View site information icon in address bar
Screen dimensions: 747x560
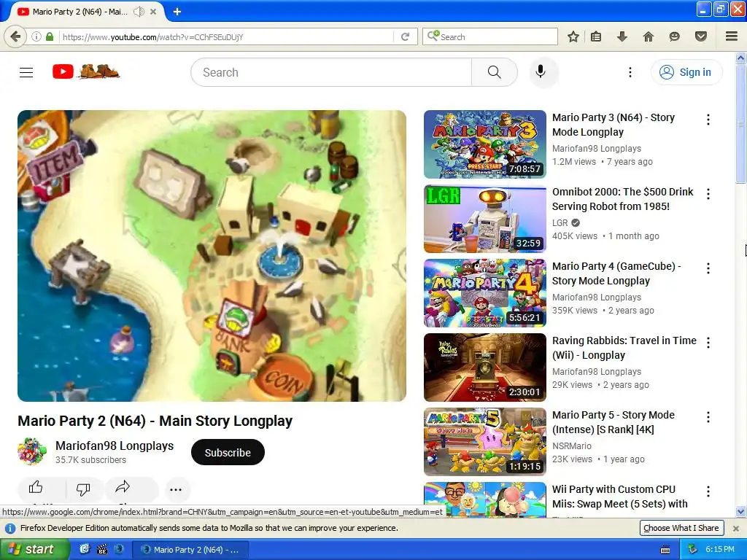click(36, 36)
